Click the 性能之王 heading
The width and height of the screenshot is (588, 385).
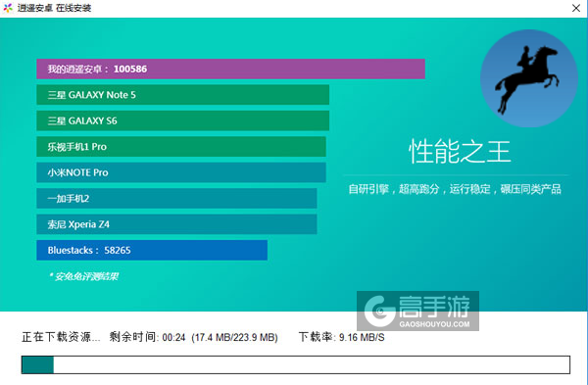click(460, 151)
